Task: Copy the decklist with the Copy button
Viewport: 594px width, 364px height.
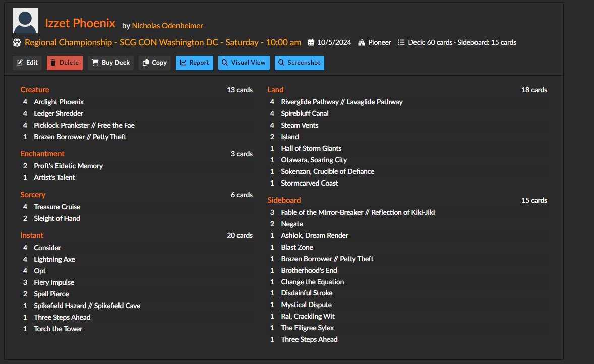Action: [x=155, y=63]
